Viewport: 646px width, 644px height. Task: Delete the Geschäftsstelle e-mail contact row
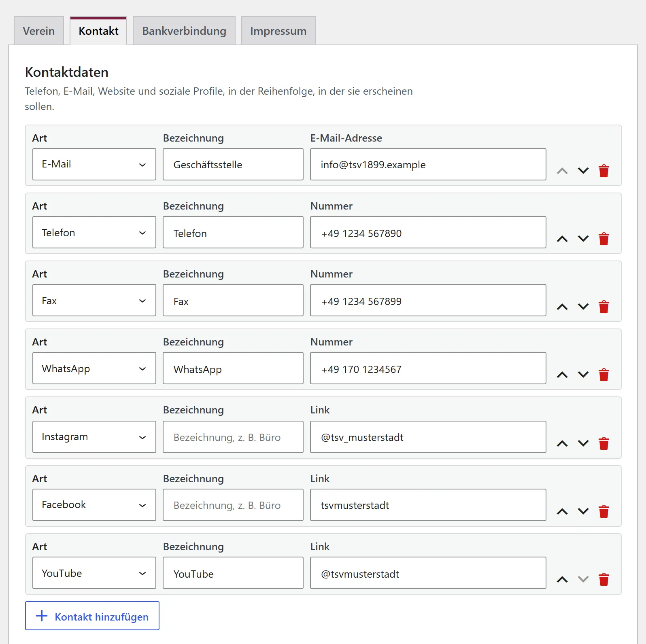tap(604, 171)
